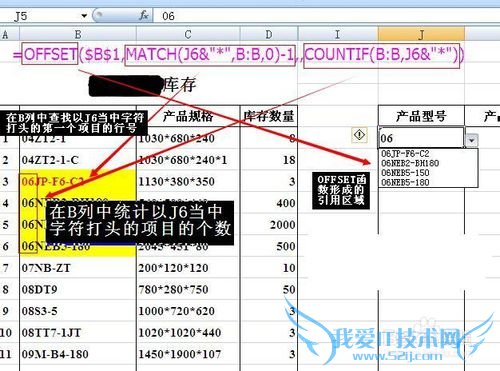The width and height of the screenshot is (500, 371).
Task: Open the dropdown arrow beside cell 06
Action: coord(471,140)
